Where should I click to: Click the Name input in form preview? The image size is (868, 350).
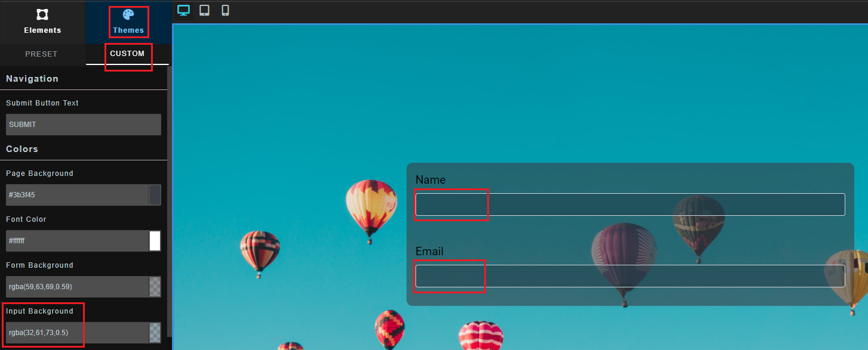click(630, 205)
